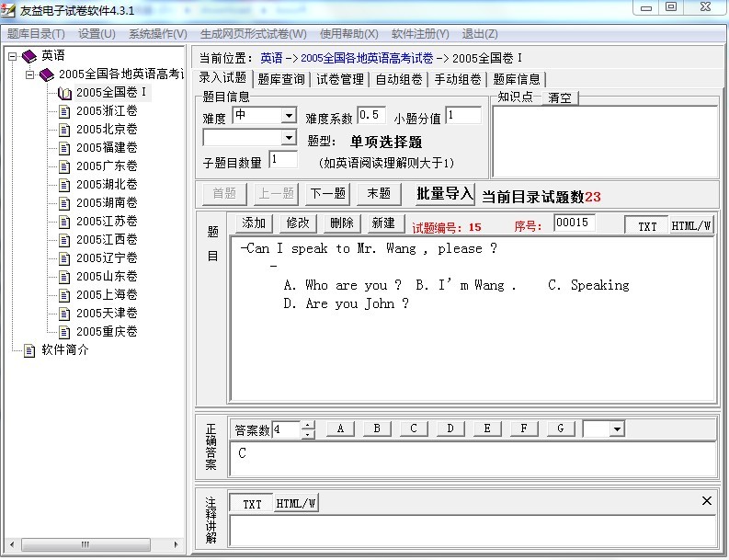729x560 pixels.
Task: Click the 添加 button
Action: click(x=254, y=223)
